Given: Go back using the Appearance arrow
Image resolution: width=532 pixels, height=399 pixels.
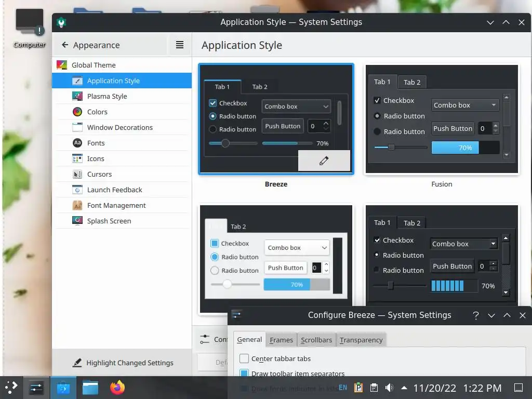Looking at the screenshot, I should 65,45.
